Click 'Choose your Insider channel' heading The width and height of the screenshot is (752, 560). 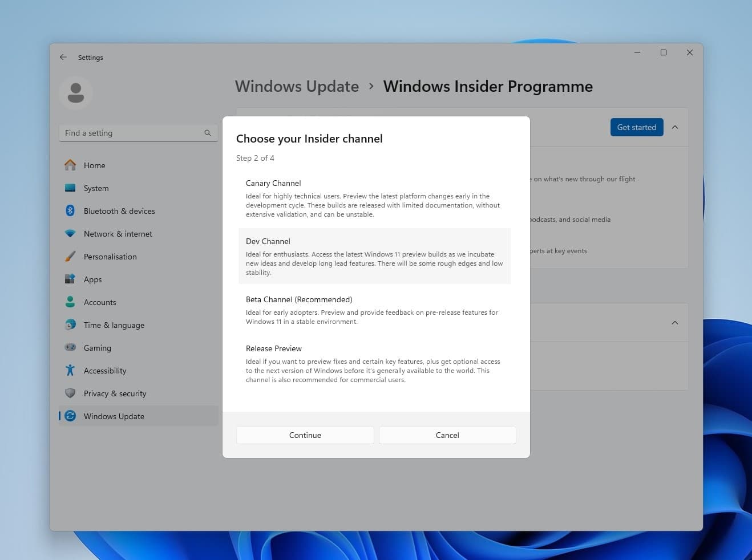coord(309,139)
